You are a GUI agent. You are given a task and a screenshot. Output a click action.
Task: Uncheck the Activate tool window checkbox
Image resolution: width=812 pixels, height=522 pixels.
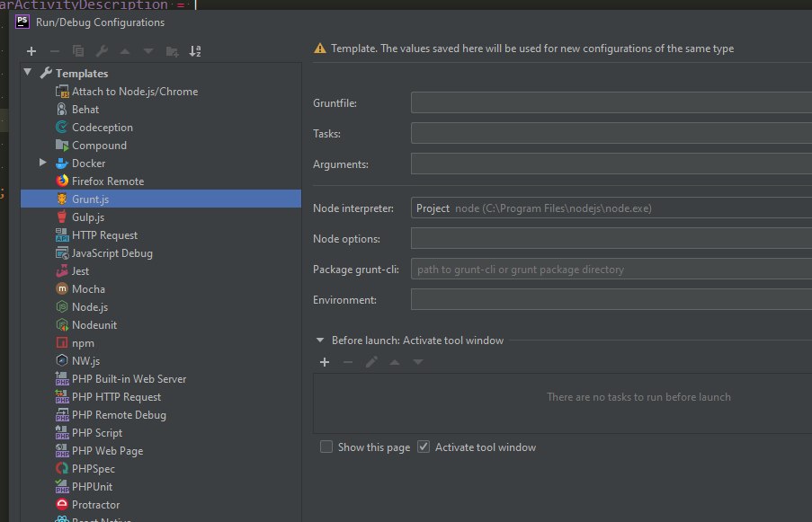(424, 447)
